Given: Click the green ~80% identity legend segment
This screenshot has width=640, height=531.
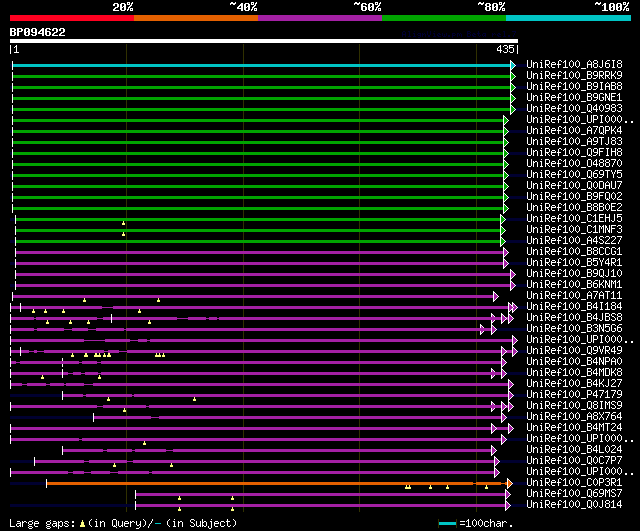Looking at the screenshot, I should point(444,18).
